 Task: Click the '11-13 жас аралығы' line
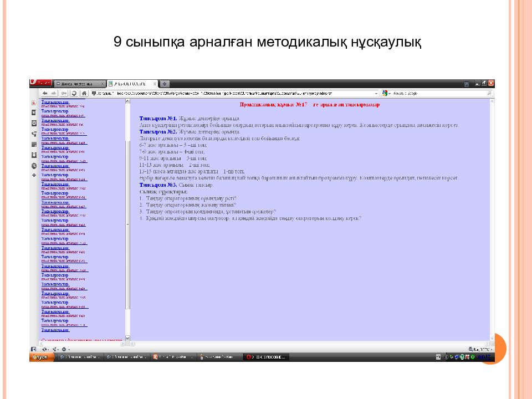pyautogui.click(x=175, y=165)
